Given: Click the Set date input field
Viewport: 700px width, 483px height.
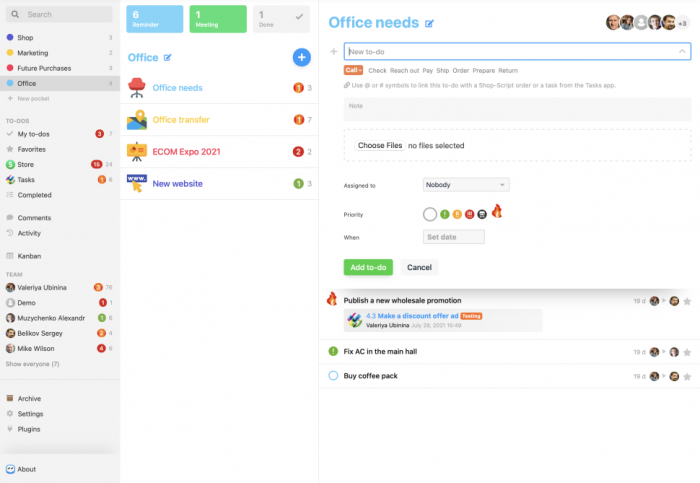Looking at the screenshot, I should pyautogui.click(x=454, y=237).
